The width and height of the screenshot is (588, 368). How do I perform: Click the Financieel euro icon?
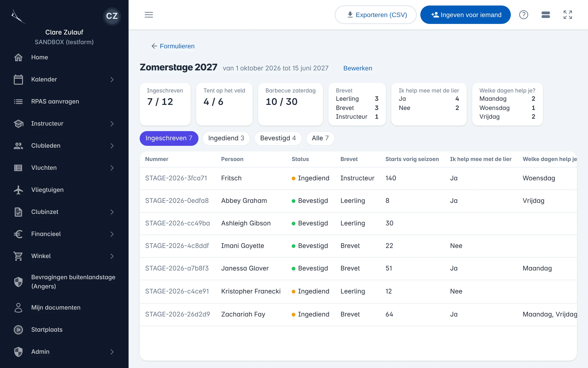click(18, 234)
